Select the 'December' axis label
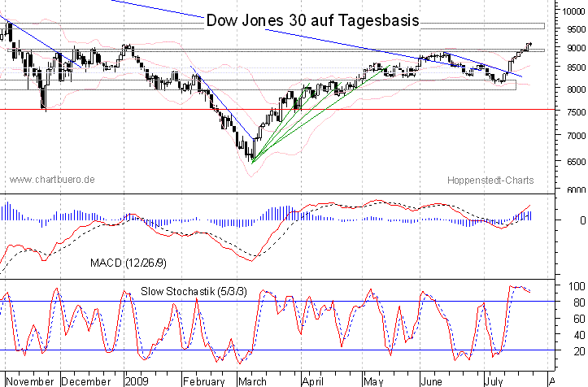This screenshot has height=387, width=588. click(86, 382)
